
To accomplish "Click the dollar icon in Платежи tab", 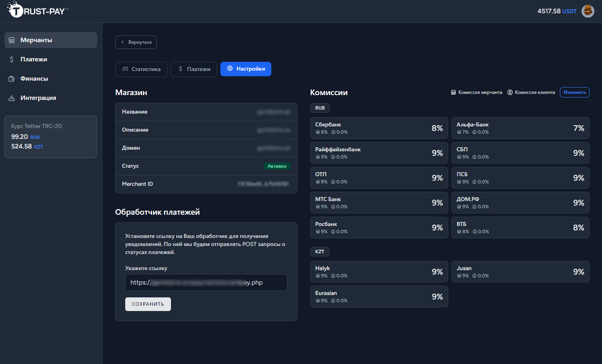I will point(181,69).
